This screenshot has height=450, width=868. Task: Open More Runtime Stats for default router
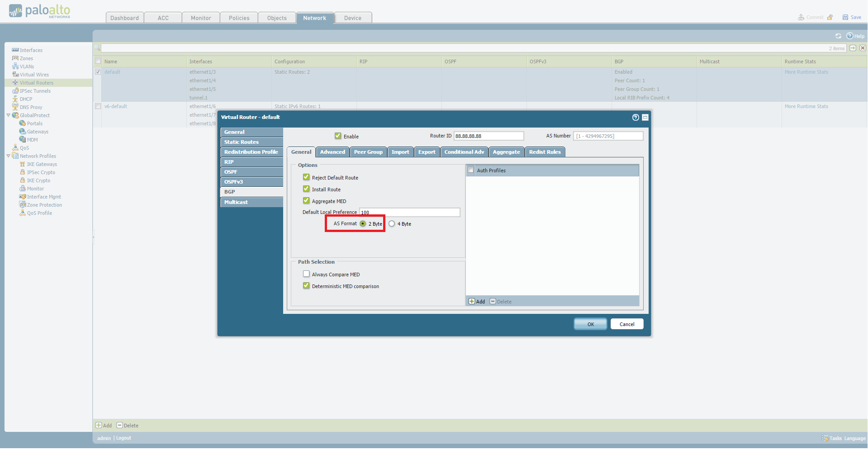coord(806,72)
